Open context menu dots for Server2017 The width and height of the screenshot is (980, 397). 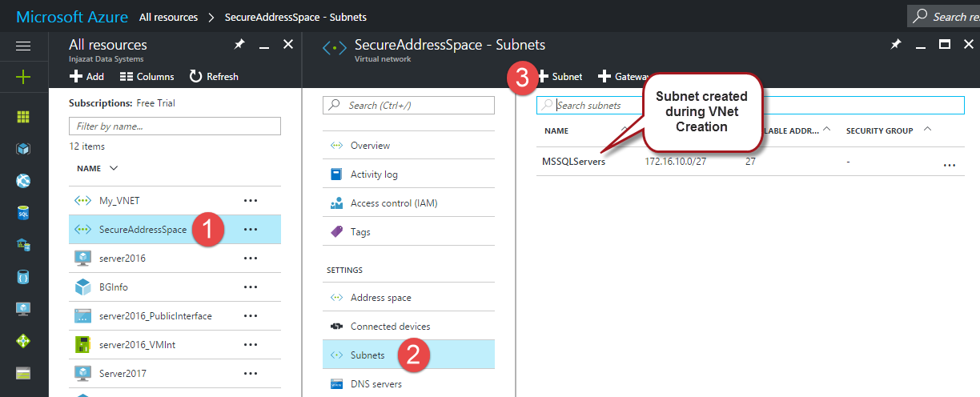click(x=251, y=373)
